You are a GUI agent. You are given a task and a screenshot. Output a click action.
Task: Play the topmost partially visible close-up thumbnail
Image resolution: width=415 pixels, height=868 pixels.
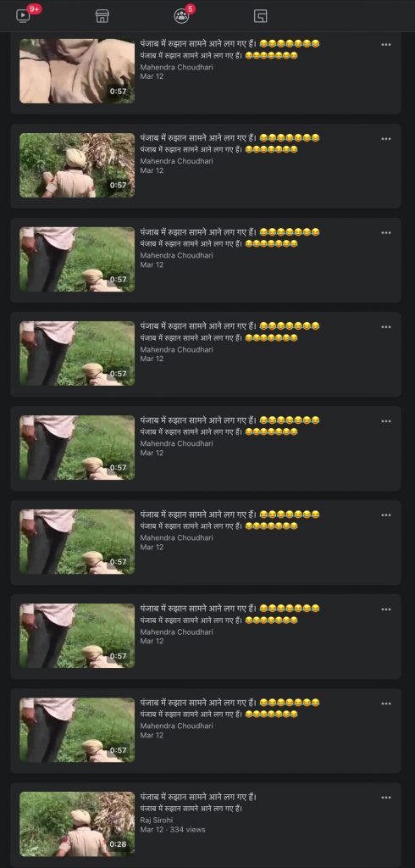(77, 71)
